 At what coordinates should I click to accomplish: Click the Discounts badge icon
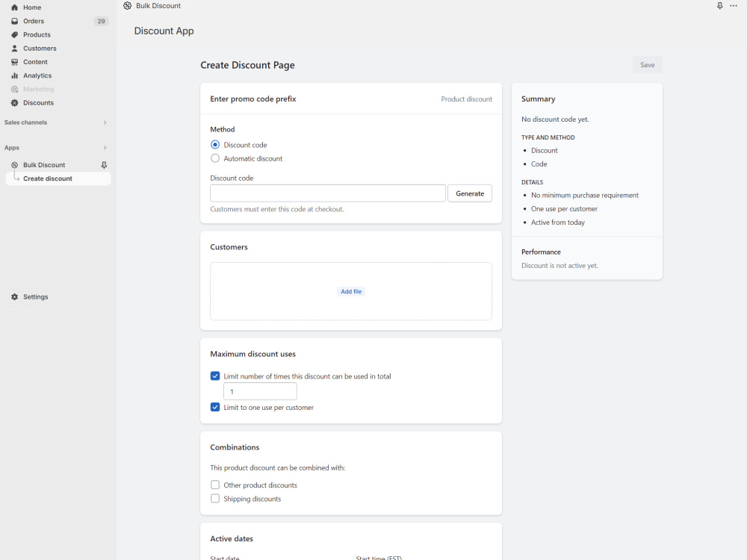(x=14, y=103)
